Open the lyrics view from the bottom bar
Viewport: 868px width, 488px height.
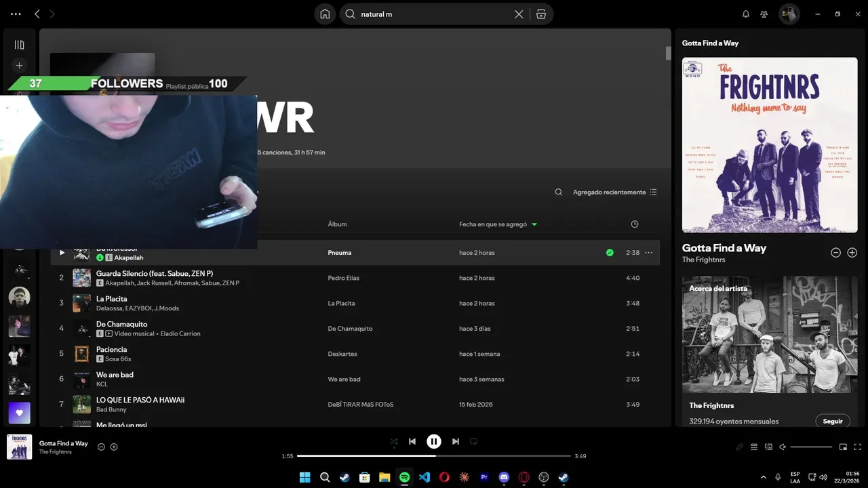[x=740, y=447]
